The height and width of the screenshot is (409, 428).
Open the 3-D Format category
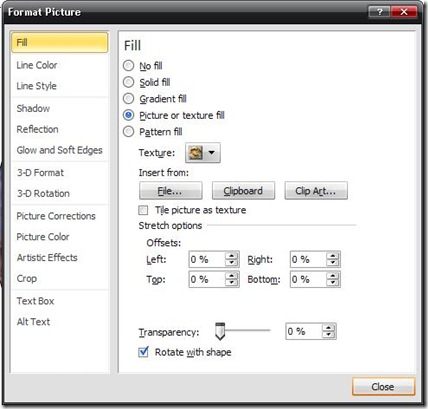click(60, 173)
